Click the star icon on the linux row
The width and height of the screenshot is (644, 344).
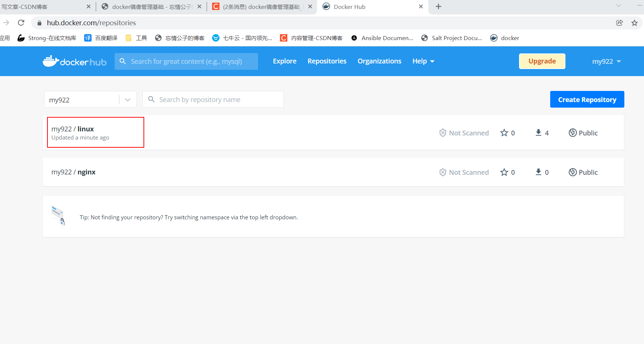(504, 133)
